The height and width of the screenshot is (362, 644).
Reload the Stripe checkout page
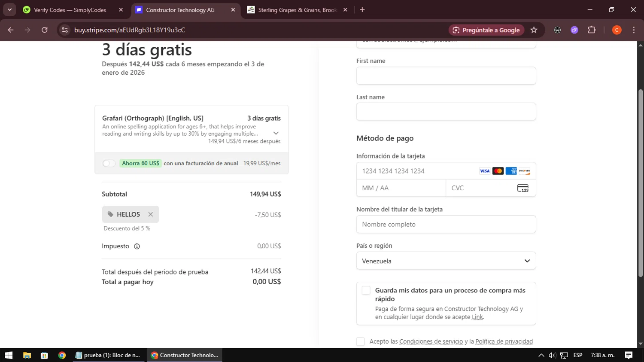coord(45,30)
